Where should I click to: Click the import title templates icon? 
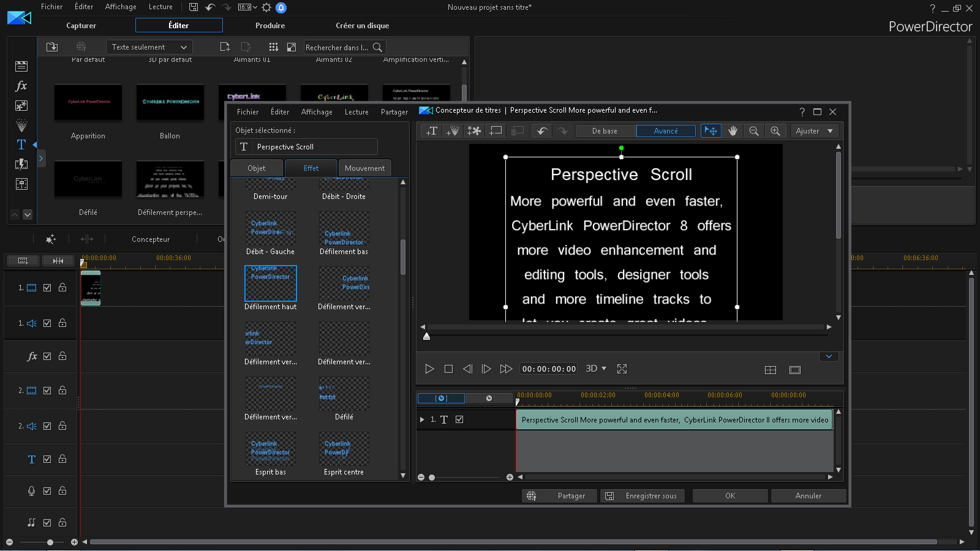52,47
